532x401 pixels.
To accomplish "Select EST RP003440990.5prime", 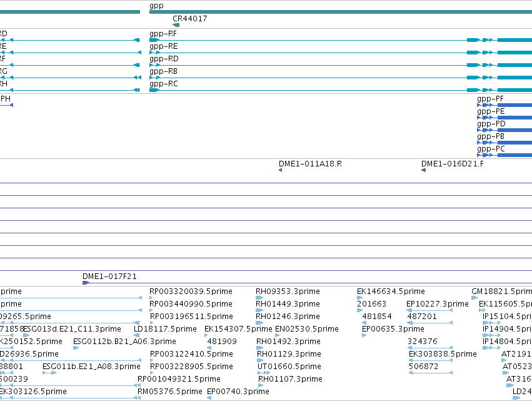I will click(x=191, y=304).
